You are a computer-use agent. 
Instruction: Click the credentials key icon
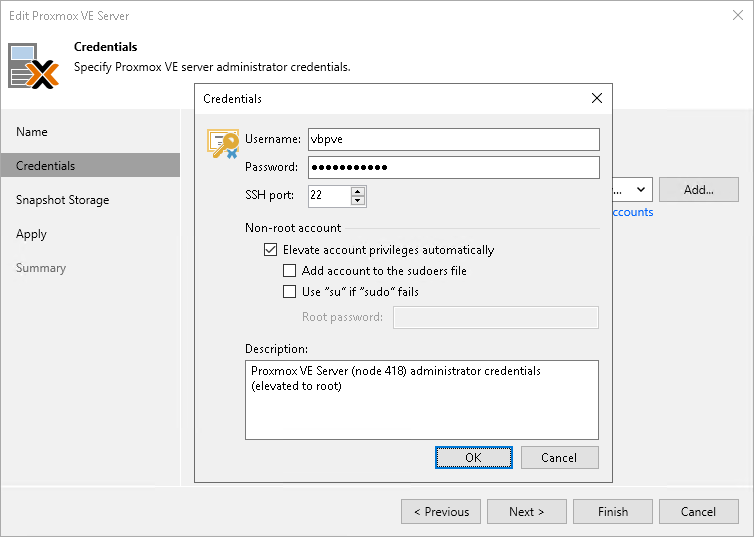223,144
